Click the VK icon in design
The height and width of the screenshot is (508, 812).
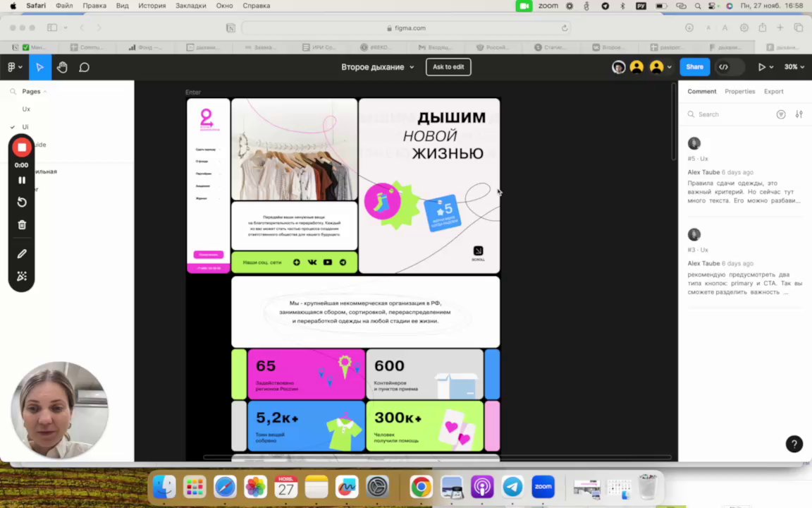click(x=312, y=262)
